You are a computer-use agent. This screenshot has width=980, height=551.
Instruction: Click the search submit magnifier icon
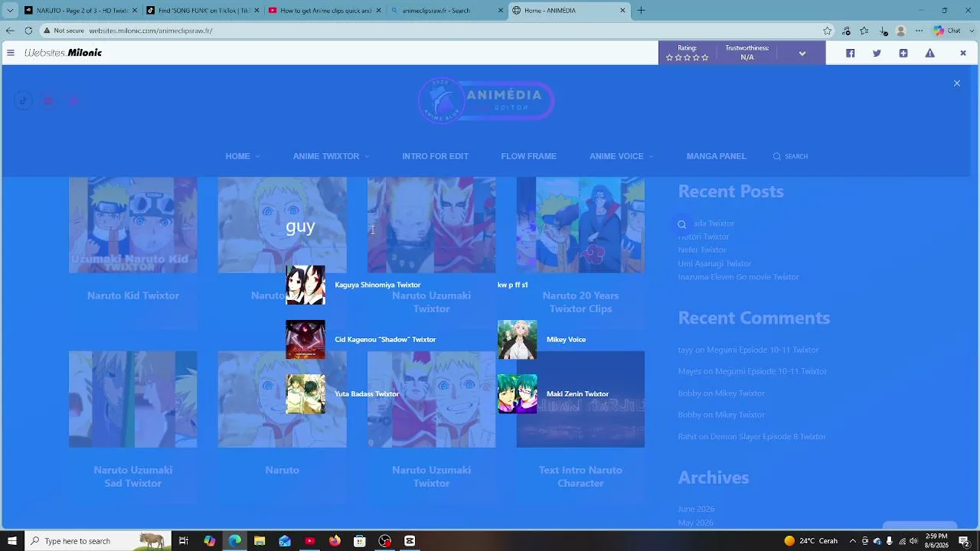click(681, 224)
